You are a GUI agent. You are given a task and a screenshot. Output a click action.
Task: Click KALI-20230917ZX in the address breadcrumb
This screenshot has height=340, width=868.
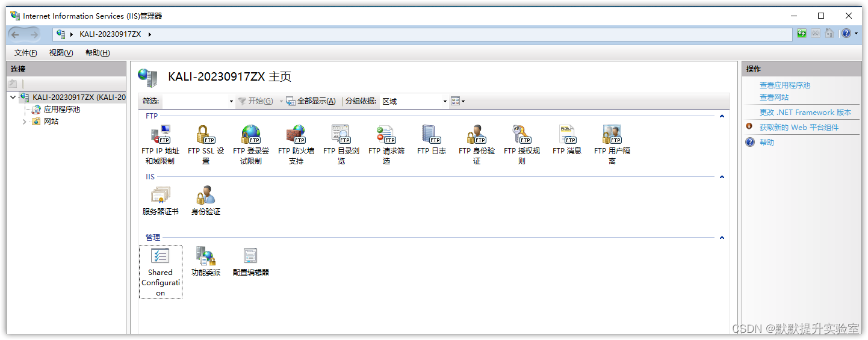tap(110, 34)
